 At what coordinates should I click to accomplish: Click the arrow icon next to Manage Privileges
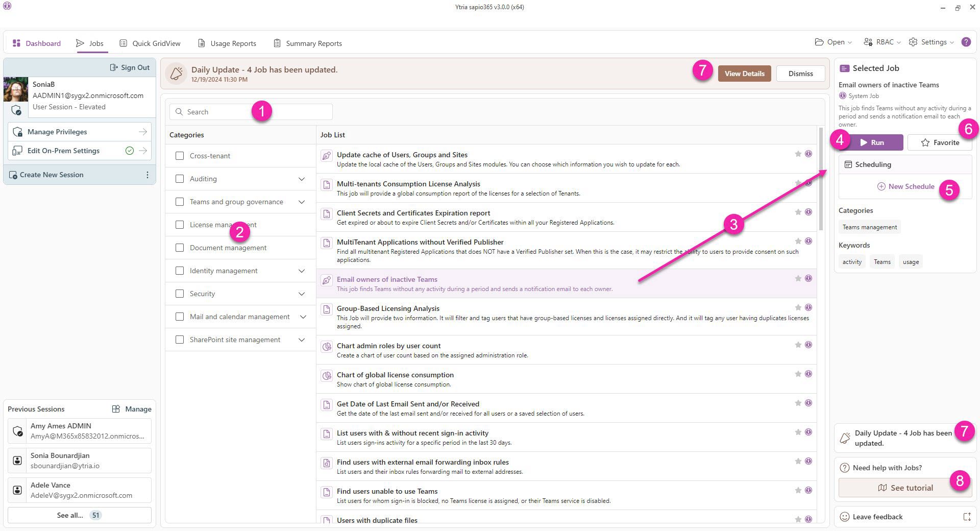click(x=143, y=132)
